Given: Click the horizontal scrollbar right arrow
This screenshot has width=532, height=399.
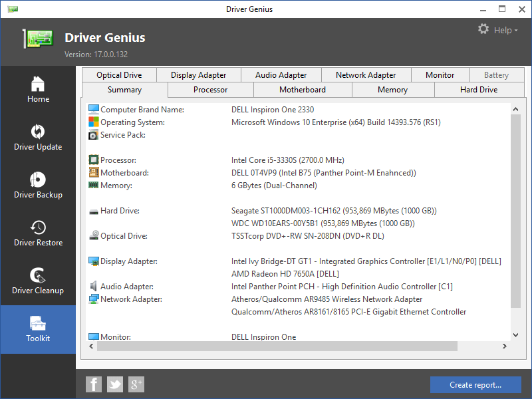Looking at the screenshot, I should click(505, 346).
